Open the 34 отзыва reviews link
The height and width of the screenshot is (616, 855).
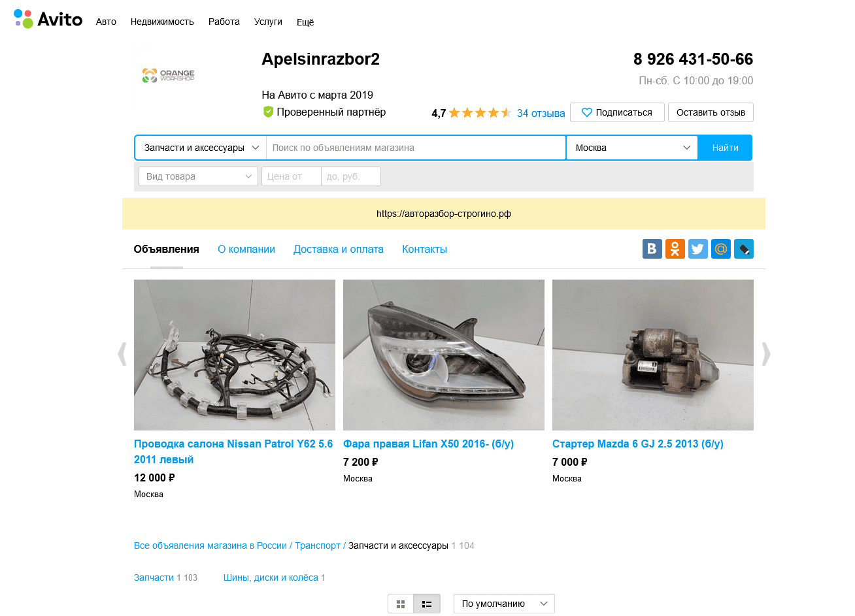click(541, 113)
